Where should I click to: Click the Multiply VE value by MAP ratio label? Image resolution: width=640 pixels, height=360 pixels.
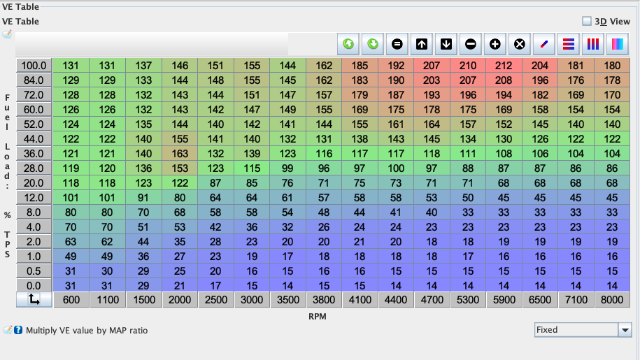click(x=87, y=330)
